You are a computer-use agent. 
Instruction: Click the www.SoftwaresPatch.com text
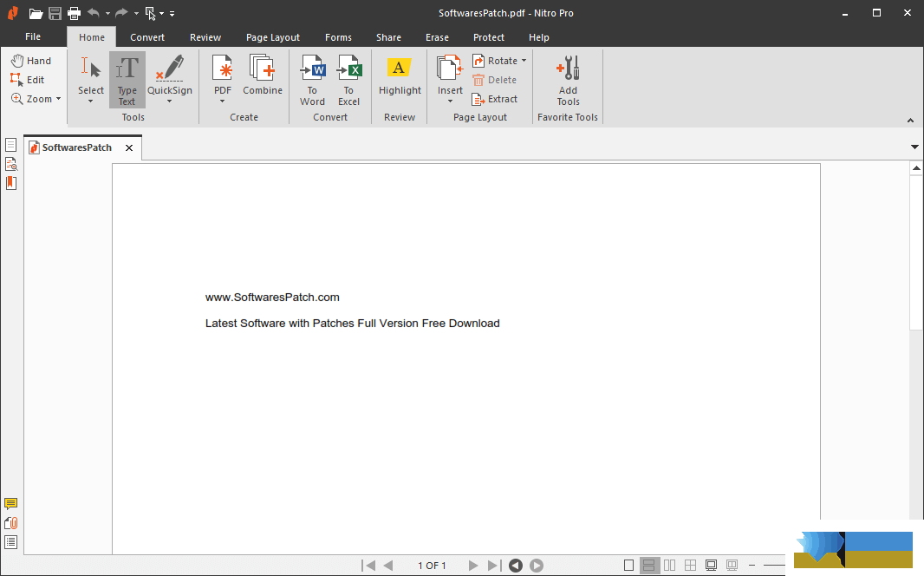[x=272, y=298]
